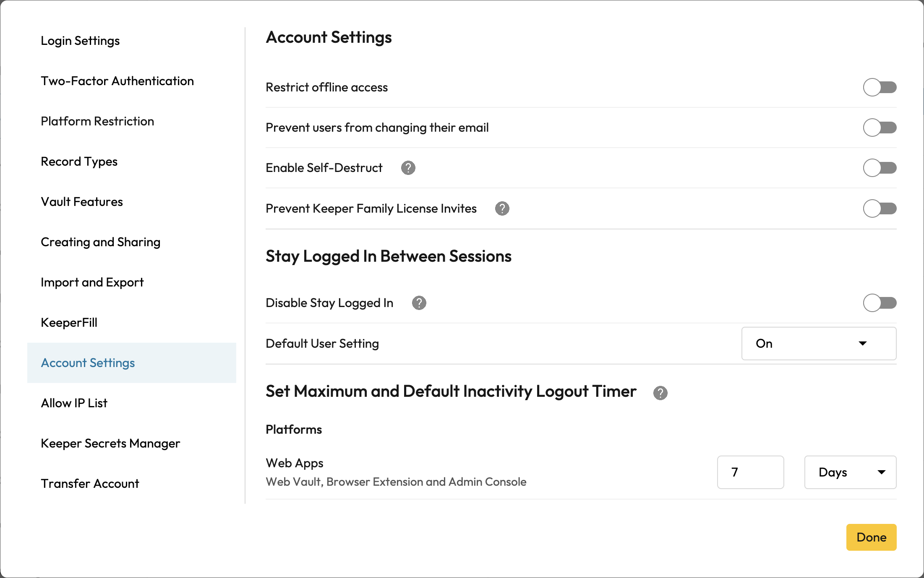
Task: Switch on Disable Stay Logged In
Action: (x=880, y=303)
